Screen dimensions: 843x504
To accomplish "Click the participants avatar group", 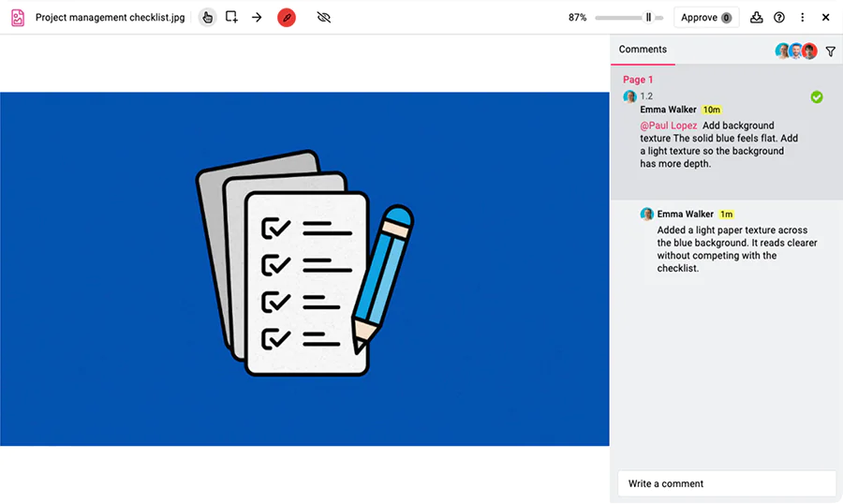I will 796,52.
